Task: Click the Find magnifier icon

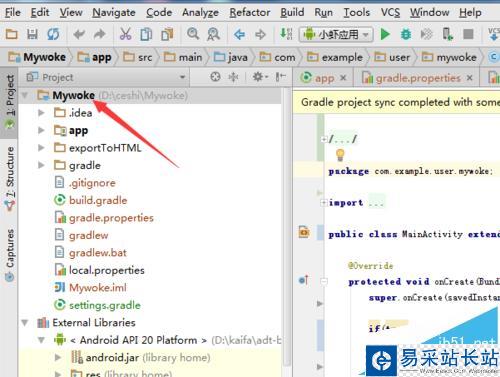Action: click(193, 34)
